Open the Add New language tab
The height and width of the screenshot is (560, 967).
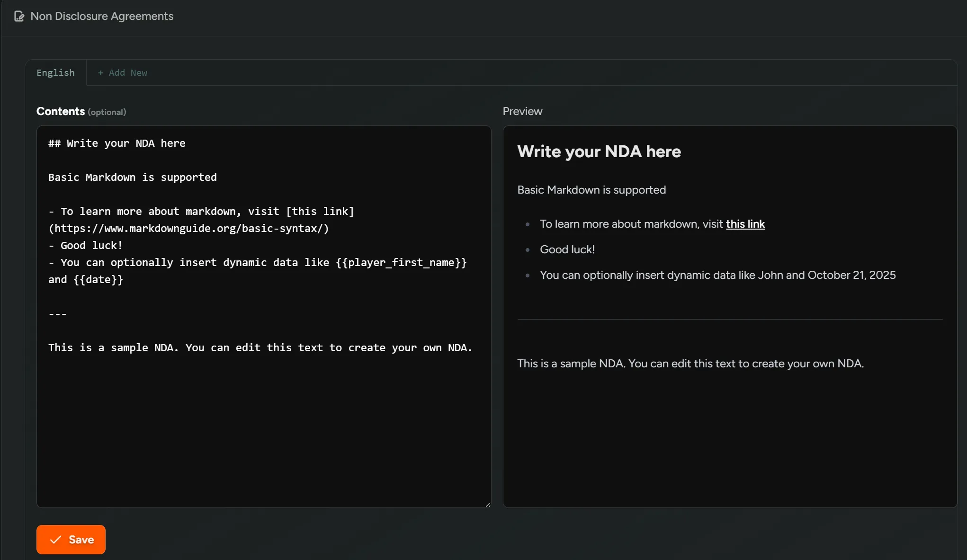[x=122, y=73]
